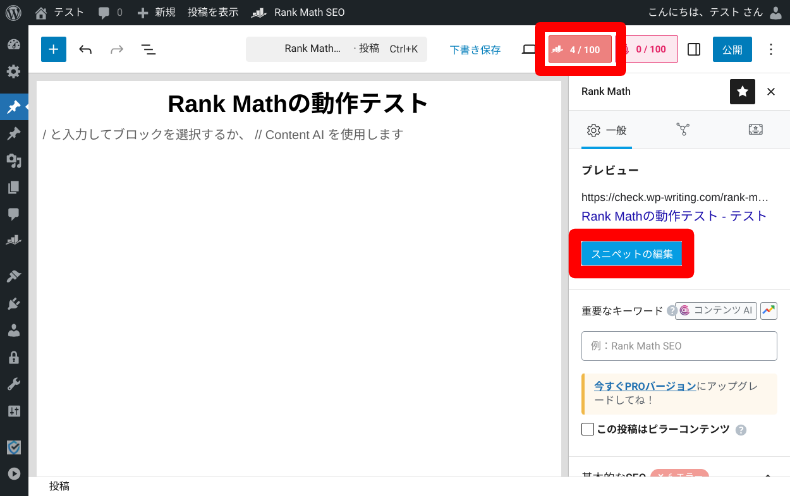
Task: Check この投稿はピラーコンテンツ checkbox
Action: pyautogui.click(x=588, y=429)
